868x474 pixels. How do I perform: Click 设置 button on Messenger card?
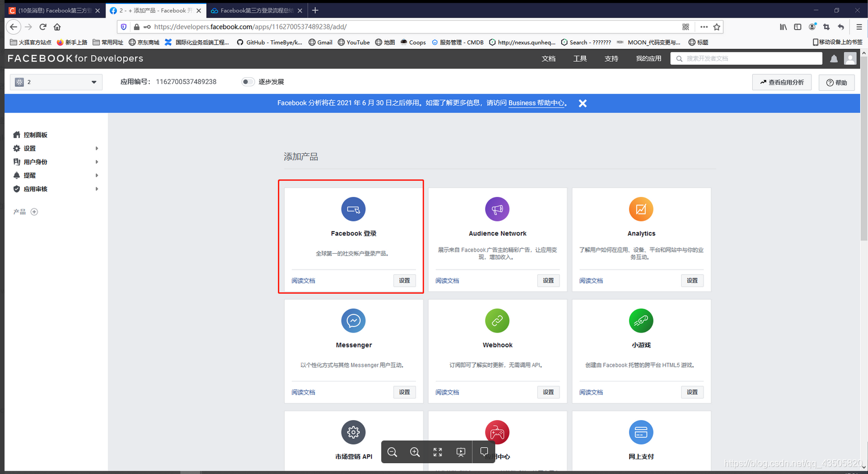404,392
